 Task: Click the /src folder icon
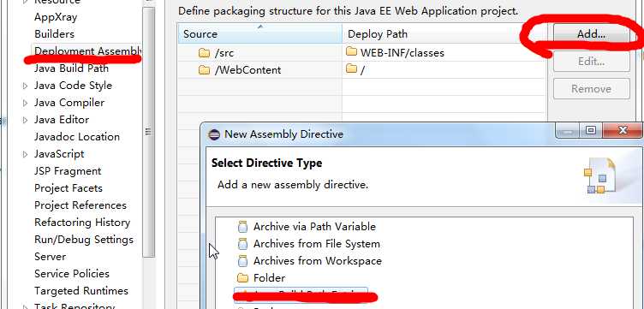pyautogui.click(x=204, y=53)
